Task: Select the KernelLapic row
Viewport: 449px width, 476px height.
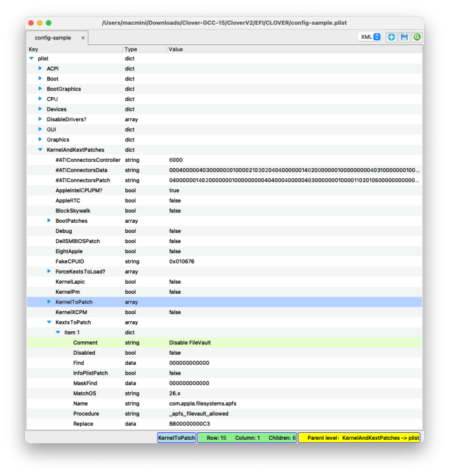Action: pos(224,282)
